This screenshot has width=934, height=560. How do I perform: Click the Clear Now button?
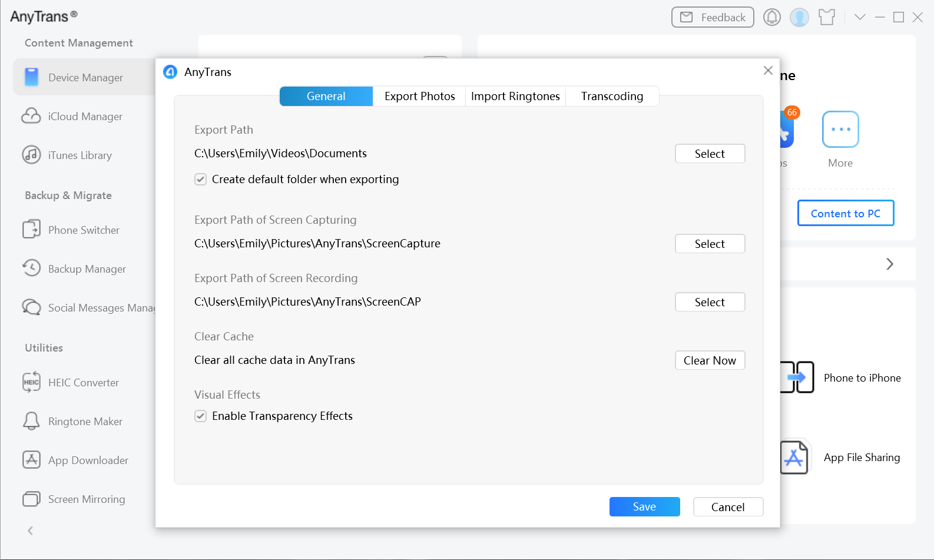click(x=710, y=360)
